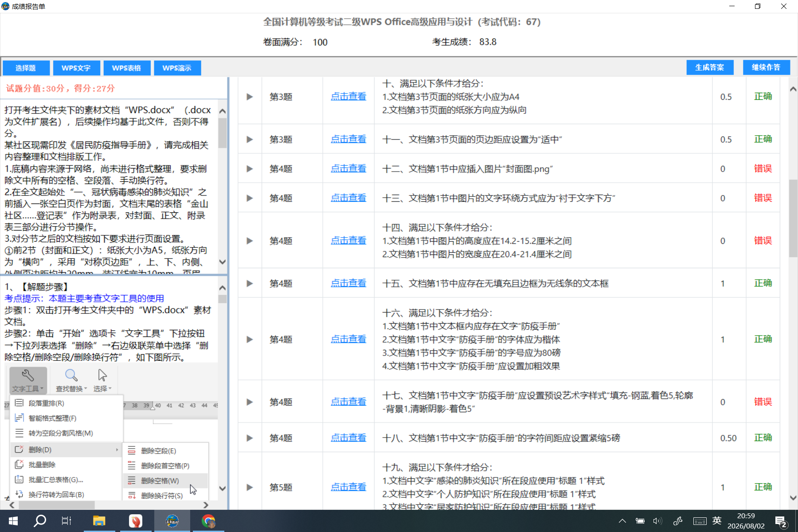The width and height of the screenshot is (798, 532).
Task: Click the 生成答案 button
Action: (710, 67)
